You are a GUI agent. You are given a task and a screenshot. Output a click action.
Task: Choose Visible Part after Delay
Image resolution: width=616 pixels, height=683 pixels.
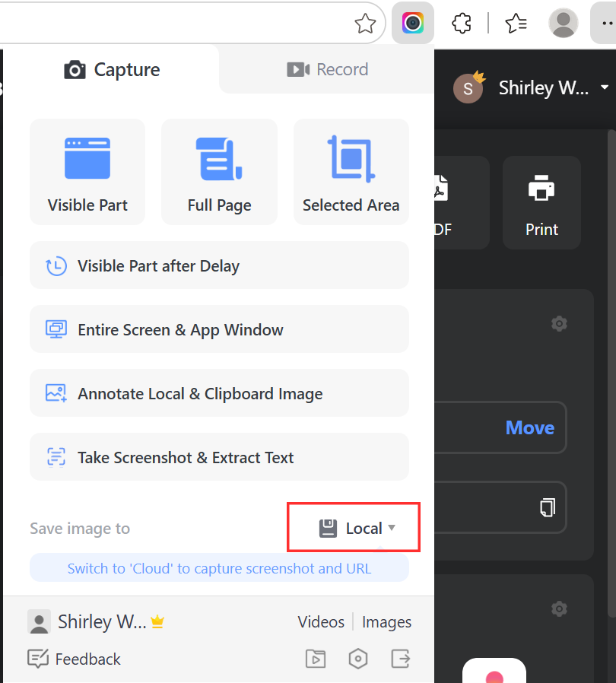[219, 265]
